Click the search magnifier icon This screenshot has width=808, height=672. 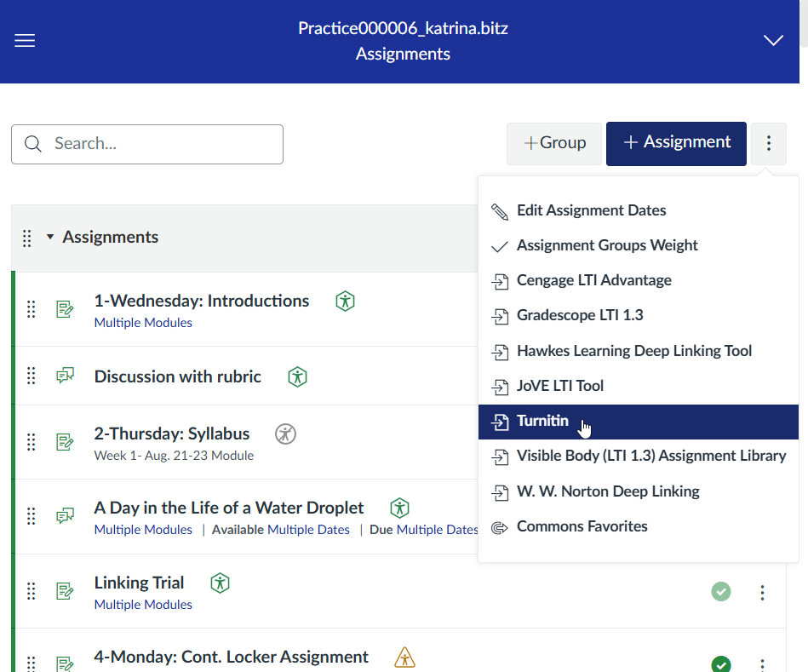pyautogui.click(x=33, y=143)
